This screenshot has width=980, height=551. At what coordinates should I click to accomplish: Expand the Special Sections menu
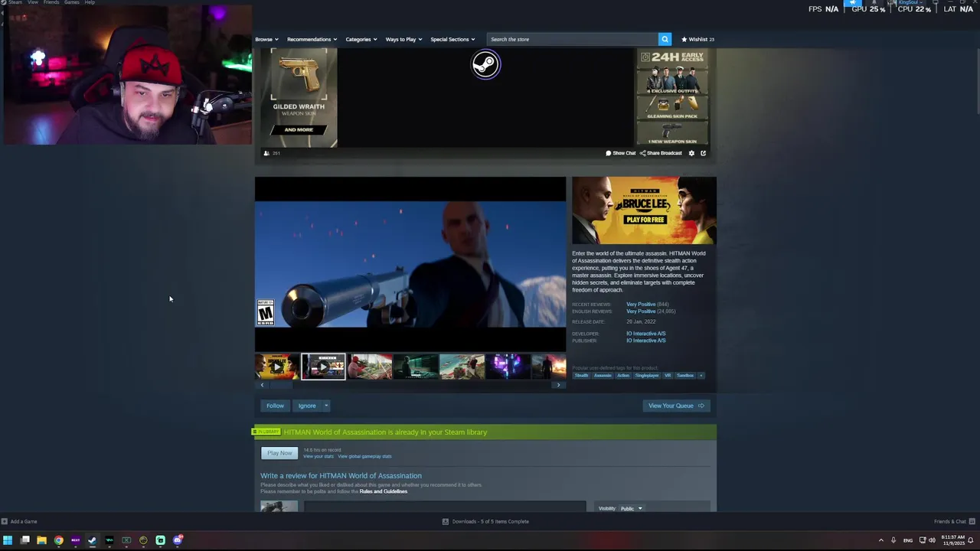click(452, 39)
